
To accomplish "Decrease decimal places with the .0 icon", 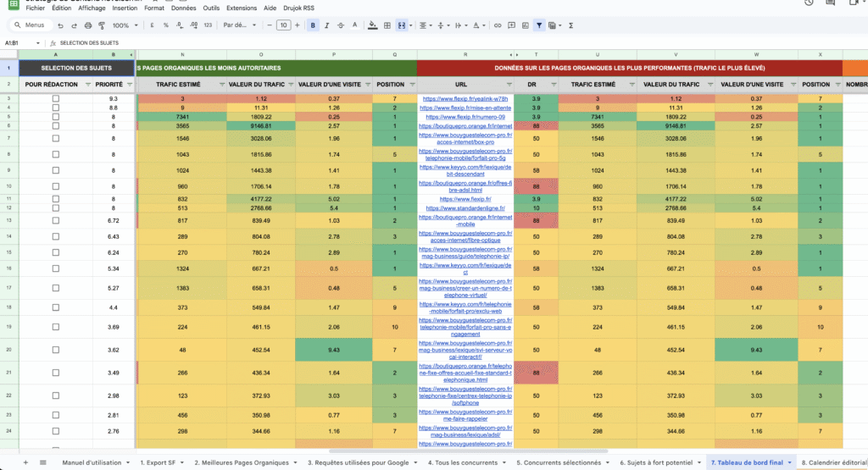I will [x=180, y=25].
